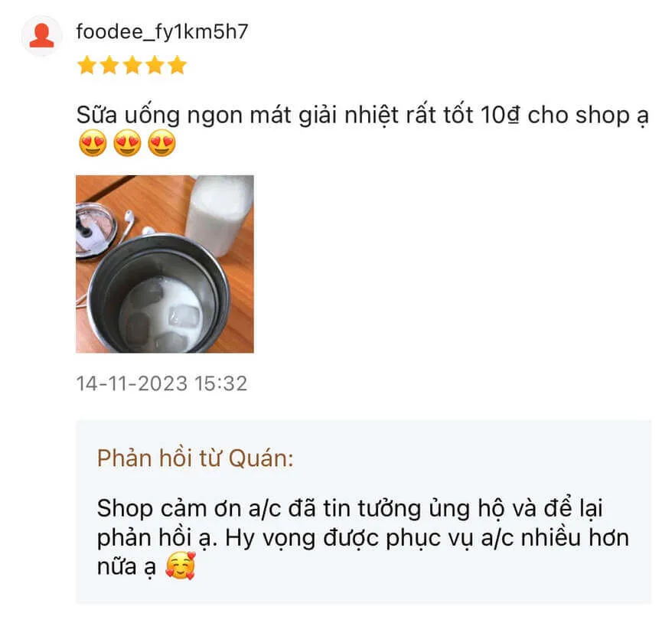
Task: Click the second yellow rating star
Action: (x=109, y=65)
